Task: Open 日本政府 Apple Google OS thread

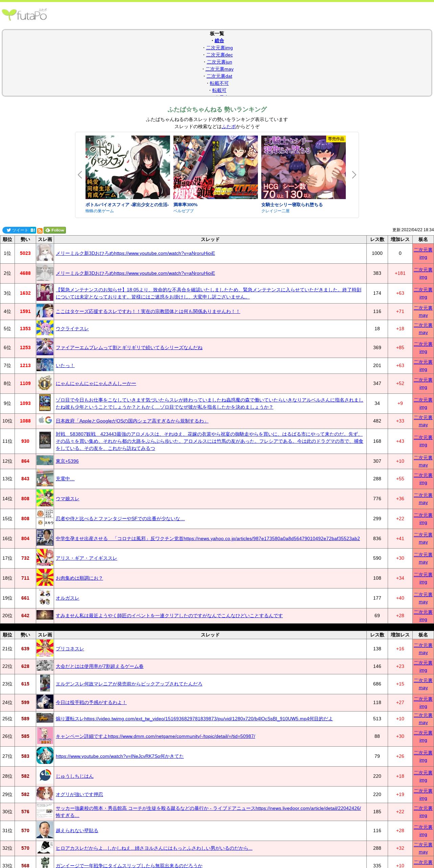Action: pyautogui.click(x=132, y=421)
